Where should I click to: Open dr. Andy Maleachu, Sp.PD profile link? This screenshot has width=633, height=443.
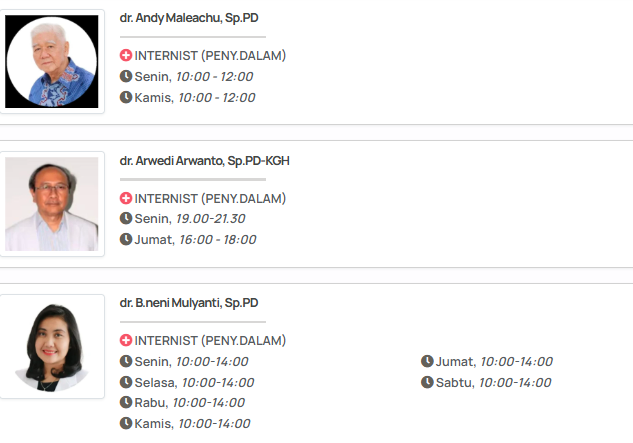pos(190,18)
